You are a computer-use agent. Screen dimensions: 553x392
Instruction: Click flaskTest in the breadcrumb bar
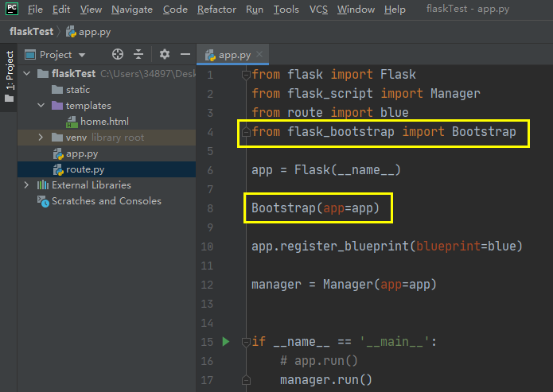pos(31,32)
